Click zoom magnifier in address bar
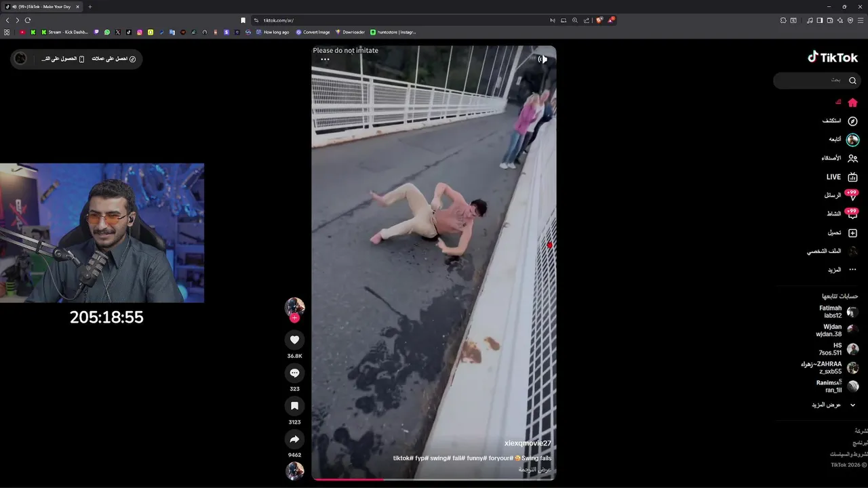868x488 pixels. click(575, 20)
